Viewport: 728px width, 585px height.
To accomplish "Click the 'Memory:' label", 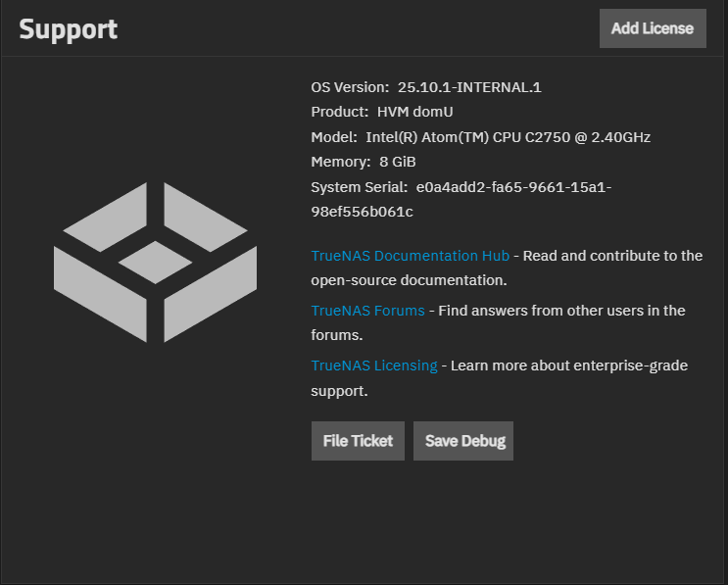I will (340, 162).
